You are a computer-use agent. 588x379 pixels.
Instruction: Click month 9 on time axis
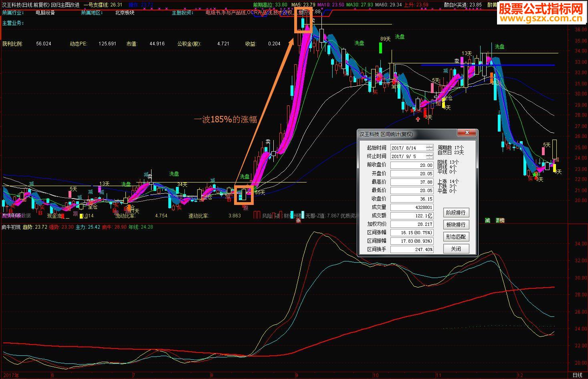297,375
